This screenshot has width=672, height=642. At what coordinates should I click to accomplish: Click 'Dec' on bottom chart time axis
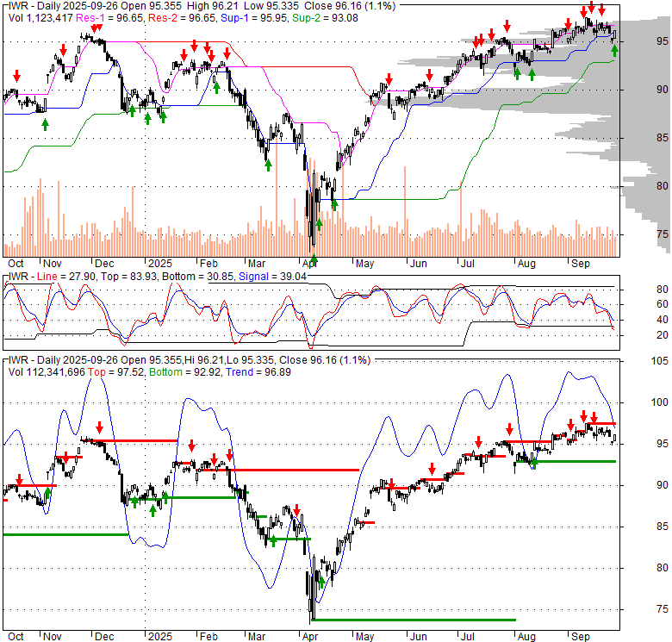pos(104,636)
